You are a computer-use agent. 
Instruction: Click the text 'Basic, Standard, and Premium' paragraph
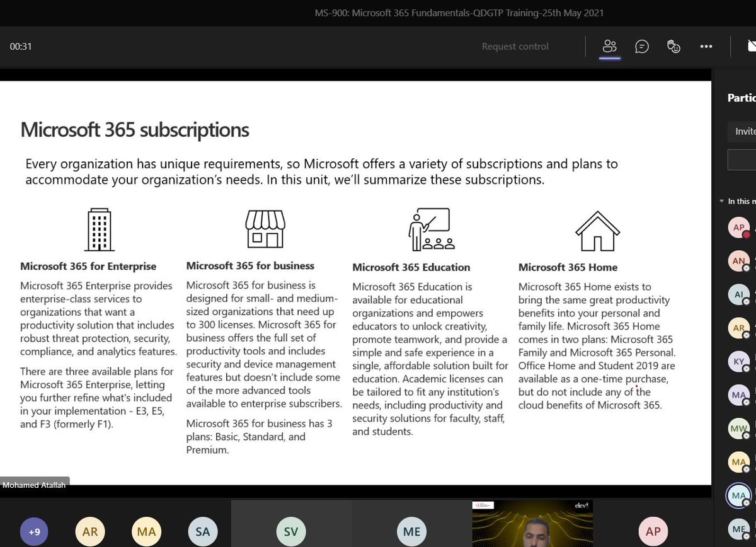pos(260,437)
